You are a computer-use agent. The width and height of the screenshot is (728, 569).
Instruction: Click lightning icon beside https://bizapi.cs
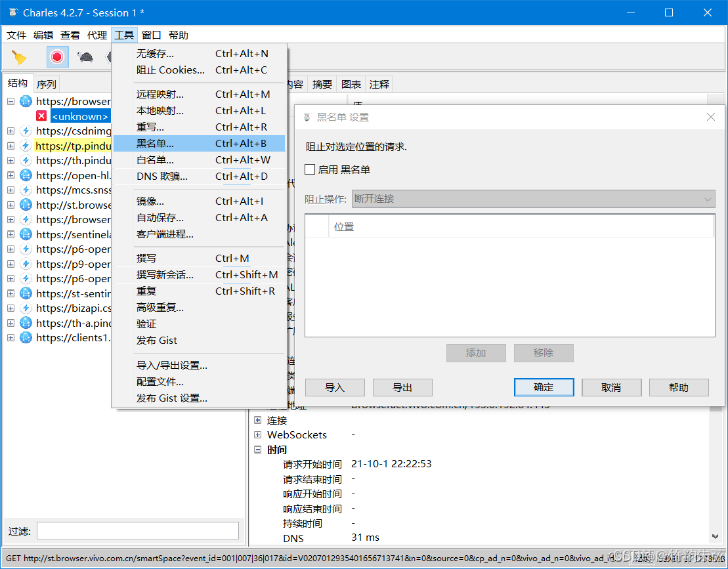tap(26, 308)
